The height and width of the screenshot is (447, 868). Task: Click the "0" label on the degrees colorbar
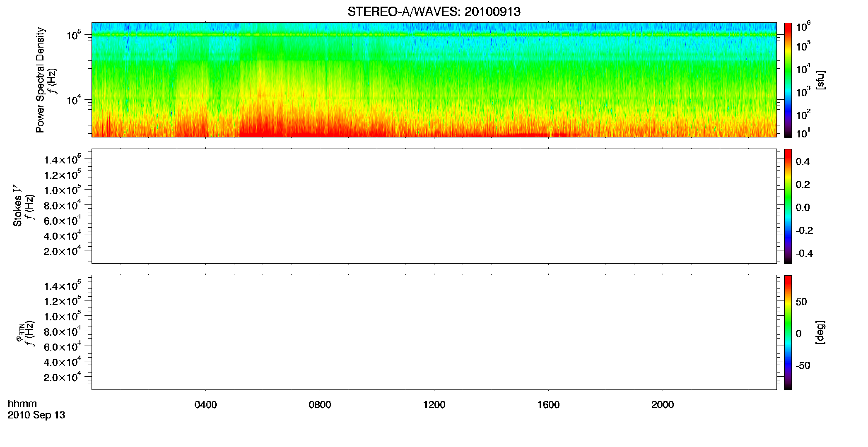pos(799,334)
